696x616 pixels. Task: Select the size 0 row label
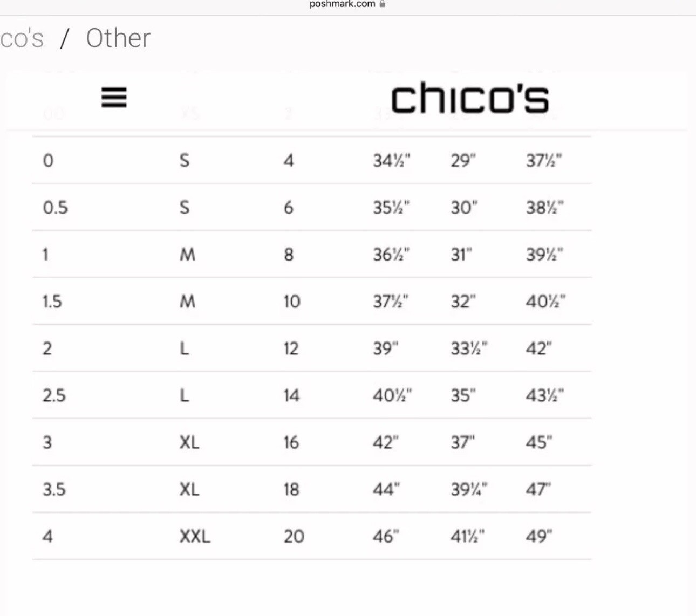pos(48,160)
